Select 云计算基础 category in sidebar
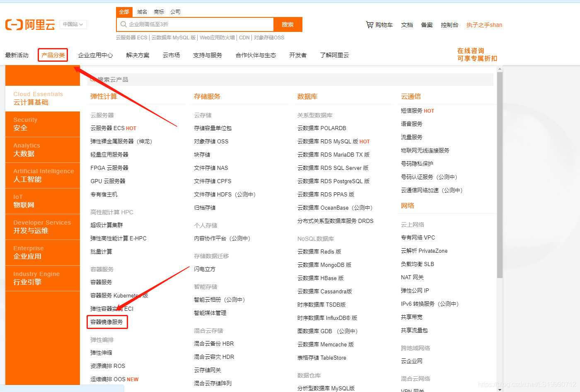Screen dimensions: 580x392 [x=43, y=98]
